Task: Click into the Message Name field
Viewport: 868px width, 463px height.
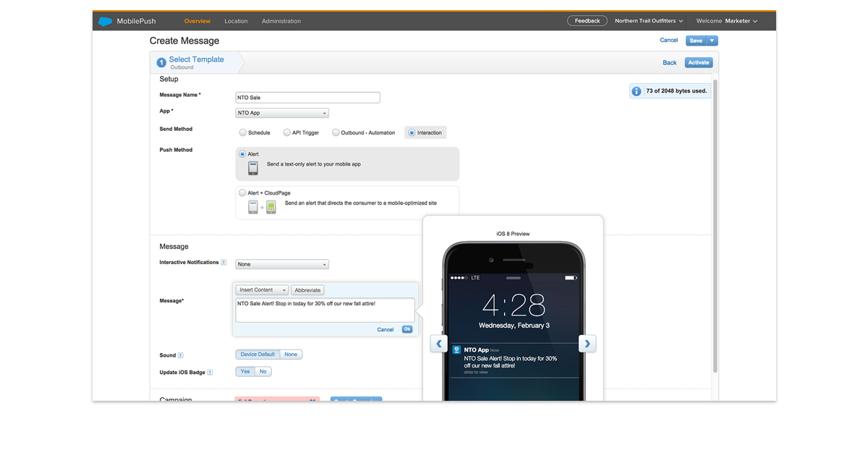Action: [x=308, y=98]
